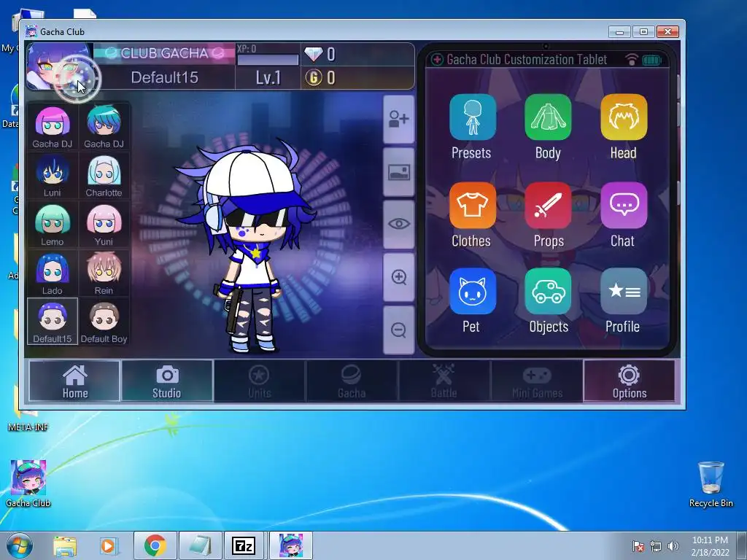
Task: Open the Units tab
Action: click(259, 381)
